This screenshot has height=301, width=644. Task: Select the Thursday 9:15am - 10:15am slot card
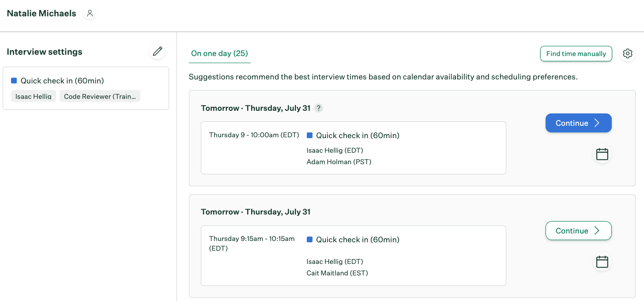pyautogui.click(x=353, y=256)
